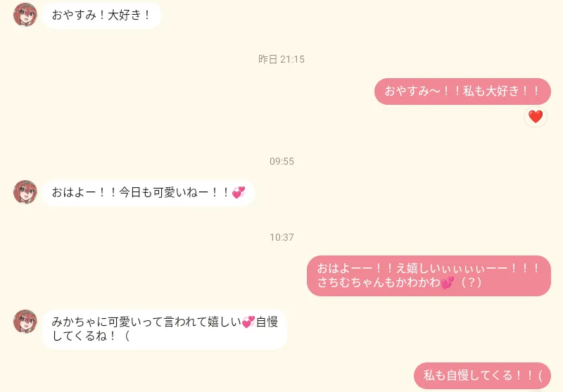Select pink bubble "私も自慢してくる！！("

pos(482,376)
